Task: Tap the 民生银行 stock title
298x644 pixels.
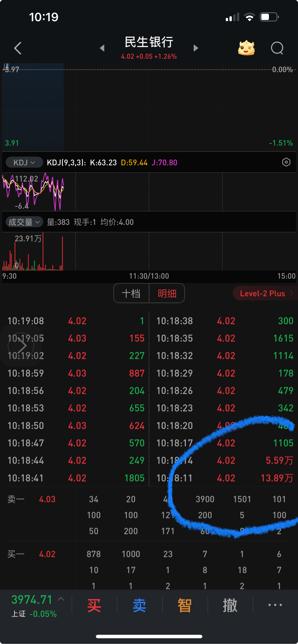Action: point(149,42)
